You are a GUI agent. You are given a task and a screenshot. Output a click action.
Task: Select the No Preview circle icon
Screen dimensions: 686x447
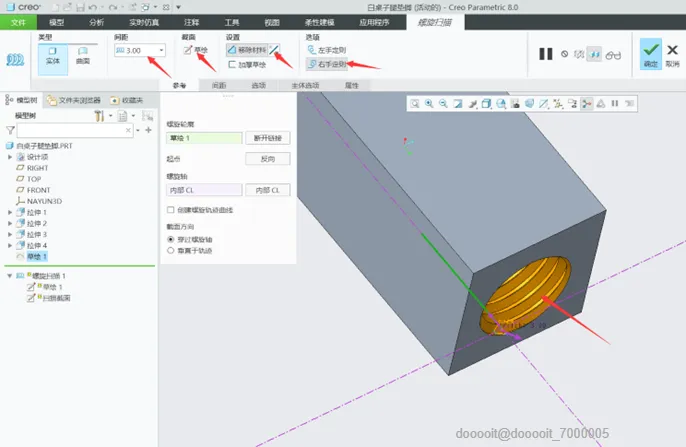click(564, 54)
